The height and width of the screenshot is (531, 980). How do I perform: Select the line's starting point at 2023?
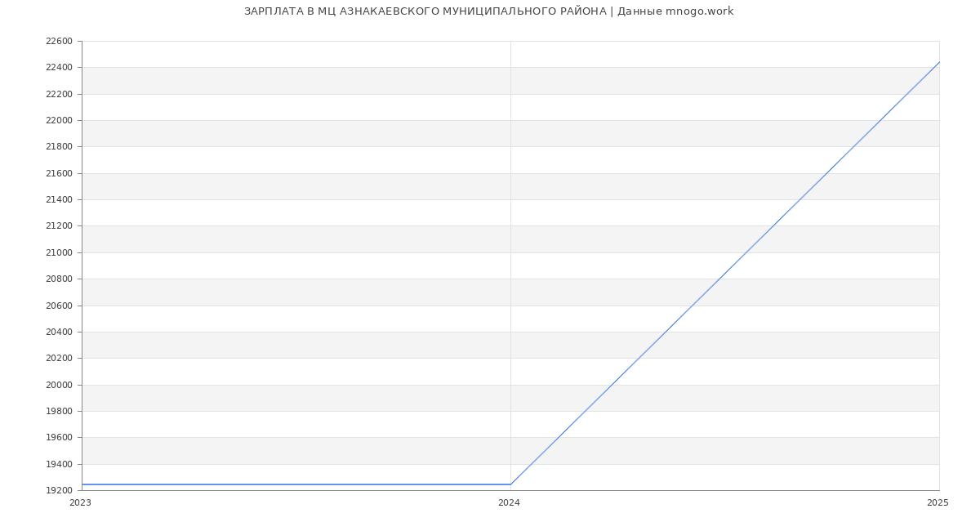(x=82, y=484)
